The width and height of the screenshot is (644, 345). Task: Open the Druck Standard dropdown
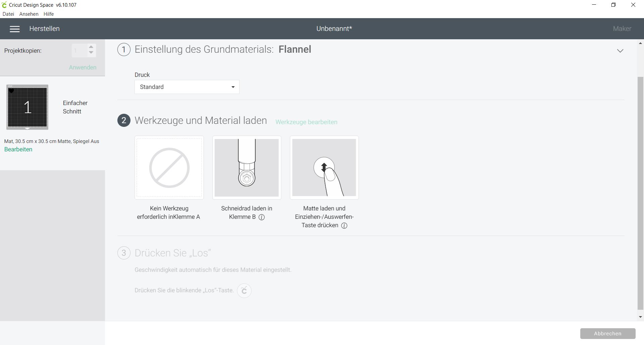pyautogui.click(x=187, y=87)
